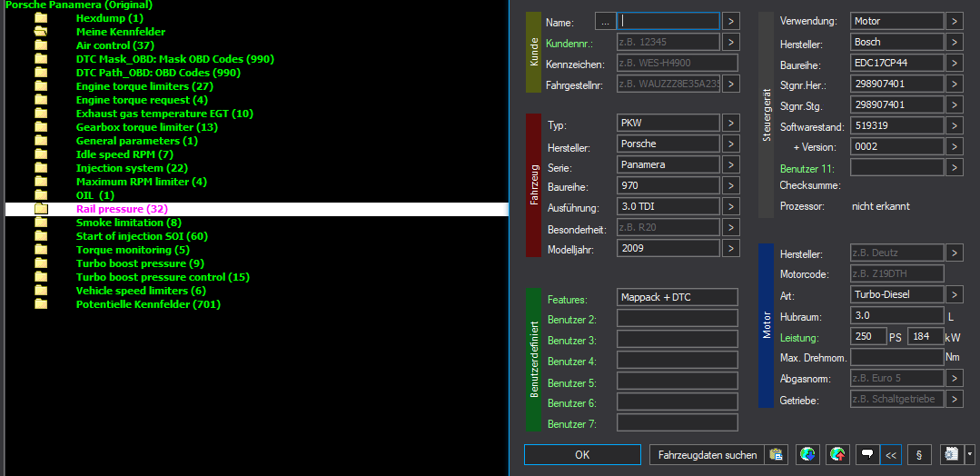Open the > arrow next to Serie Panamera
The height and width of the screenshot is (476, 980).
(731, 164)
